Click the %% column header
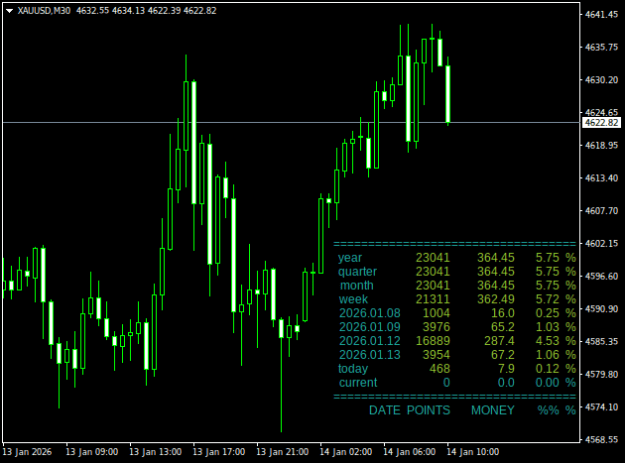Screen dimensions: 625x463 pos(548,410)
